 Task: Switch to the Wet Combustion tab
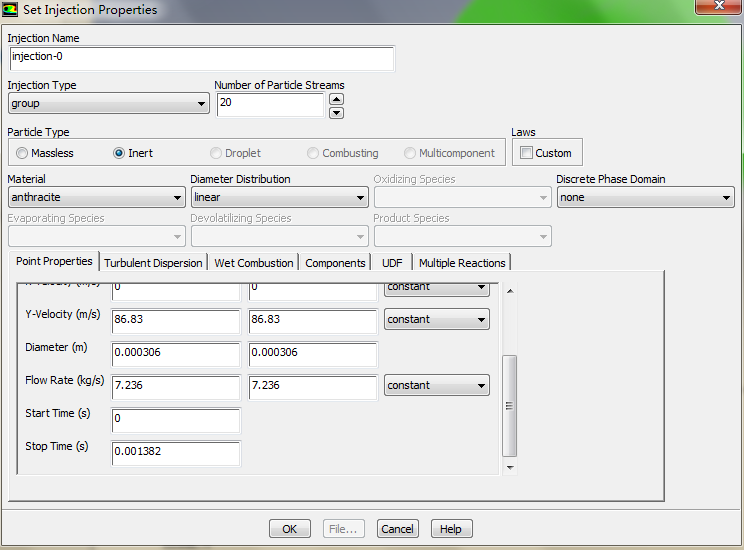[x=254, y=263]
